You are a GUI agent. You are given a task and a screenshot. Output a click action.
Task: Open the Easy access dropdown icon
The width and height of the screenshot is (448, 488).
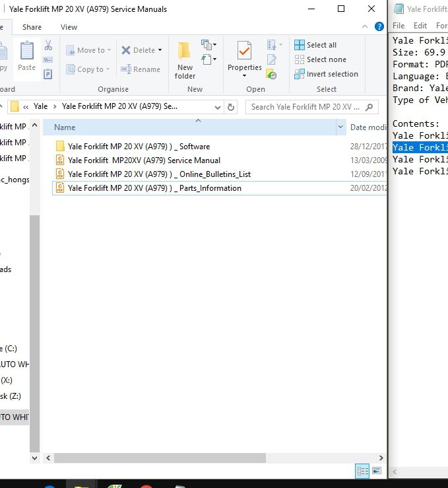(x=208, y=59)
